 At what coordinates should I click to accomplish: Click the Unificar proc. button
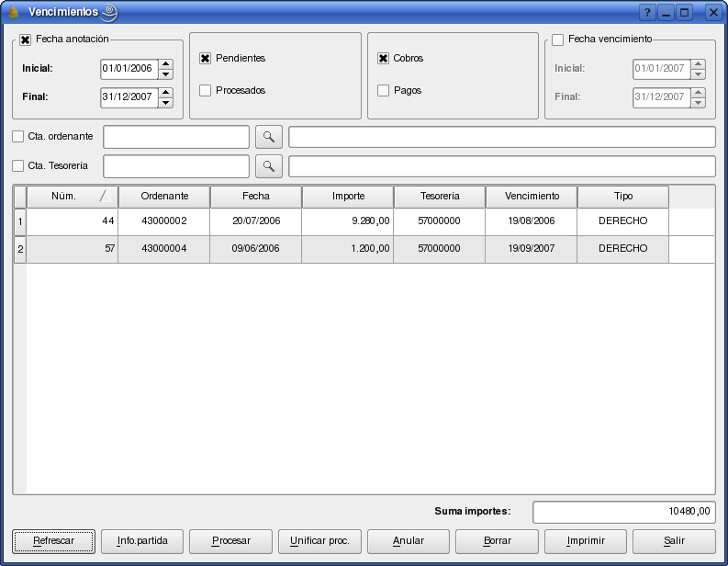(x=319, y=541)
